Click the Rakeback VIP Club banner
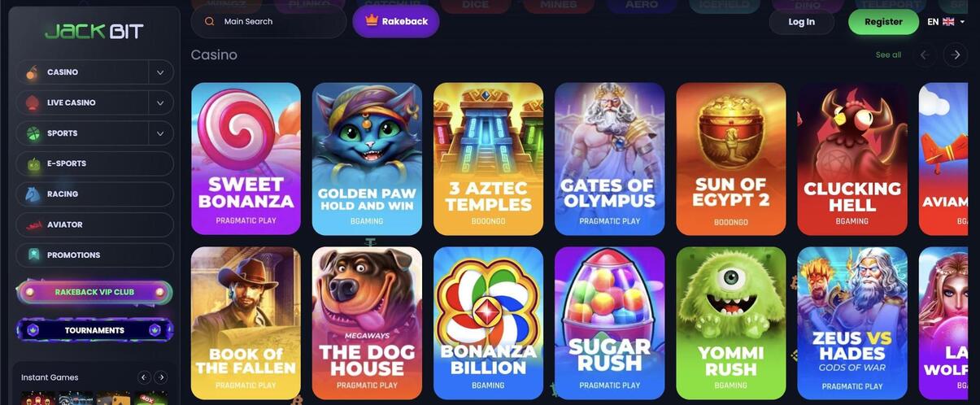Viewport: 980px width, 405px height. [x=94, y=292]
